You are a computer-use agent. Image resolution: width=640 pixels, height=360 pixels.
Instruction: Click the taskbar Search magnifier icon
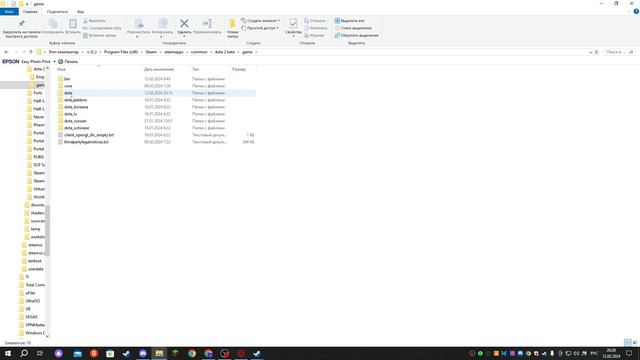(24, 353)
